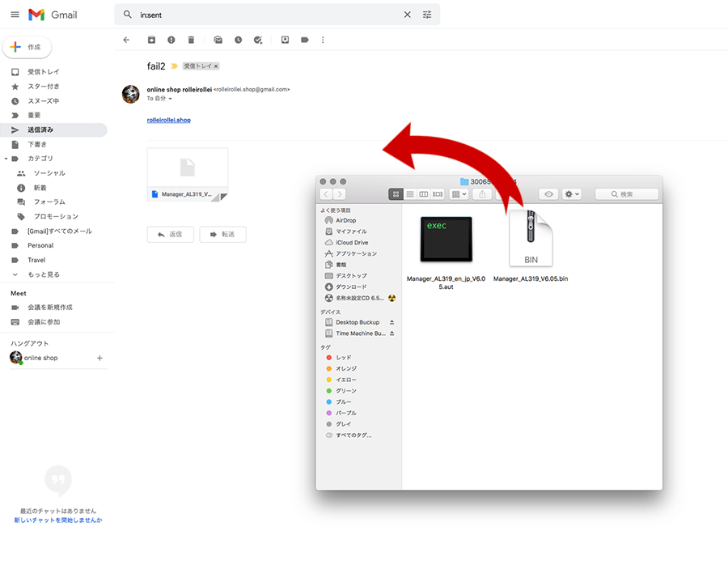Snooze the email with clock icon
728x586 pixels.
[x=238, y=40]
